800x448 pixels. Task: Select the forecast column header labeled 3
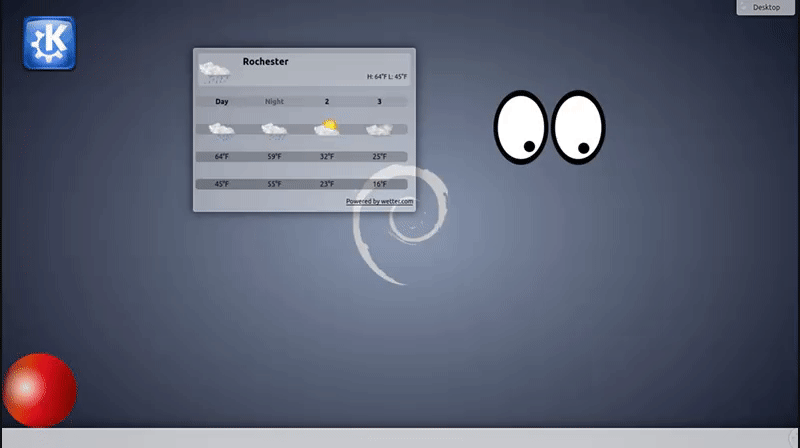379,101
